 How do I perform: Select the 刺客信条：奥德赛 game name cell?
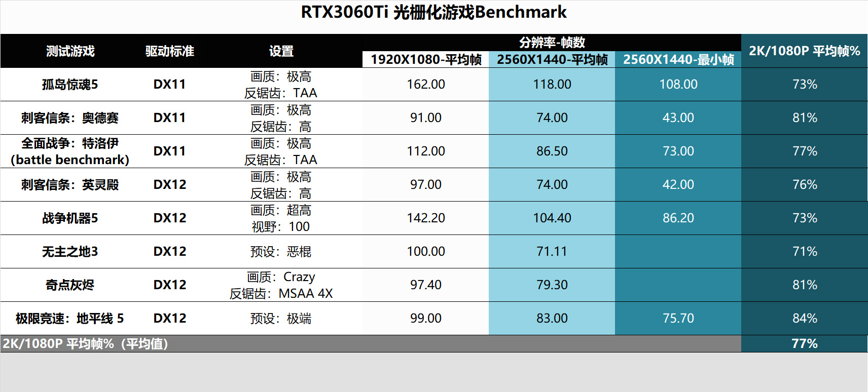coord(70,118)
